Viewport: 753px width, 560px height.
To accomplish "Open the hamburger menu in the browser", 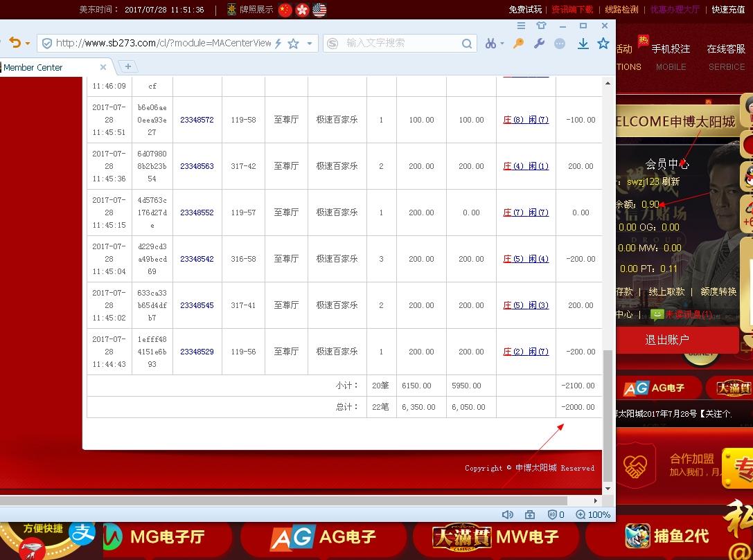I will coord(521,26).
